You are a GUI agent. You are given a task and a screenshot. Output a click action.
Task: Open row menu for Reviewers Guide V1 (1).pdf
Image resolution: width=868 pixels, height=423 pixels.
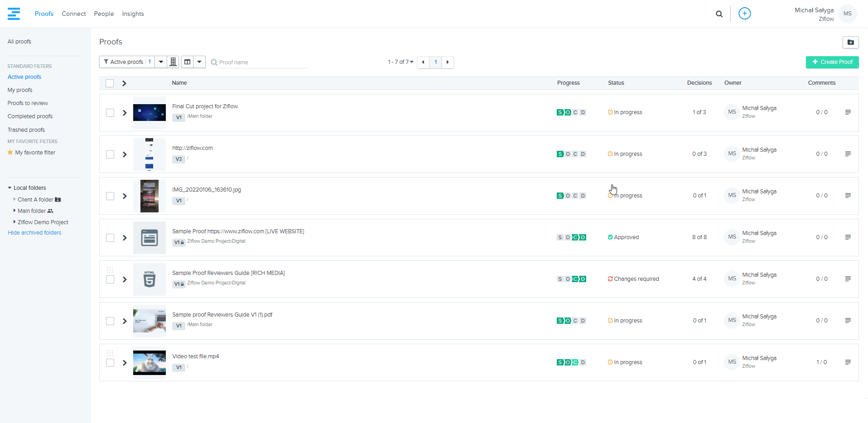click(848, 321)
